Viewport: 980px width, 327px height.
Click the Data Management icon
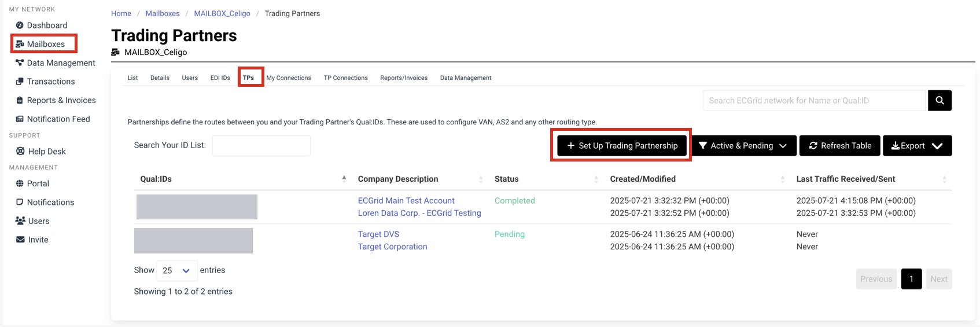pyautogui.click(x=20, y=63)
